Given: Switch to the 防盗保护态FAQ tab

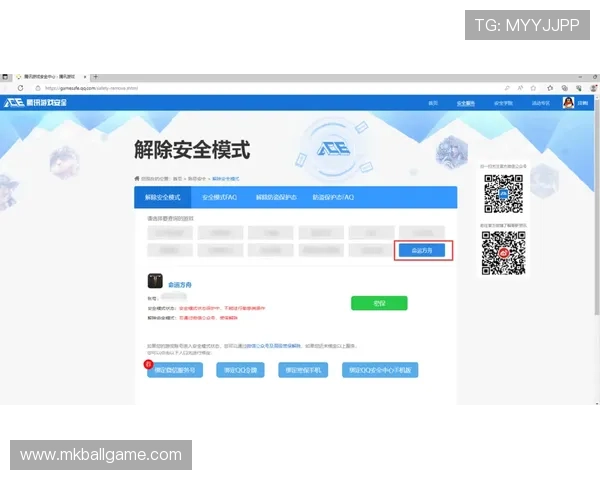Looking at the screenshot, I should 333,198.
